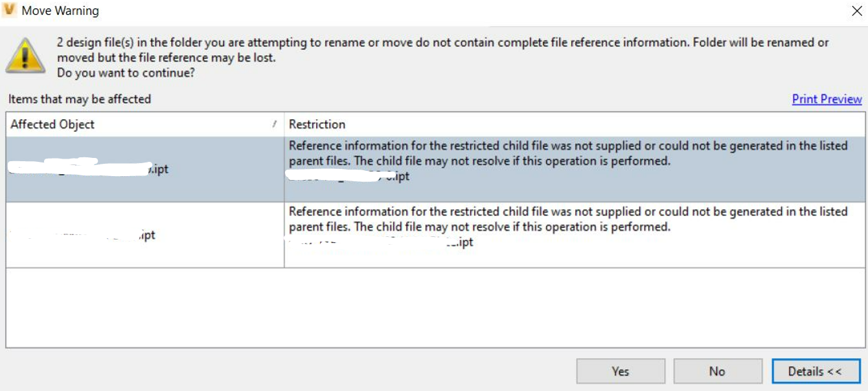The height and width of the screenshot is (391, 868).
Task: Sort by the Affected Object column header
Action: click(x=52, y=124)
